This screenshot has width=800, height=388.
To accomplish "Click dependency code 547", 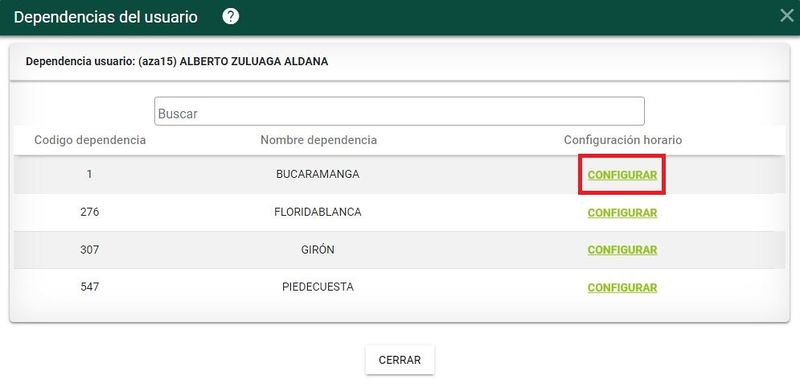I will [x=90, y=287].
